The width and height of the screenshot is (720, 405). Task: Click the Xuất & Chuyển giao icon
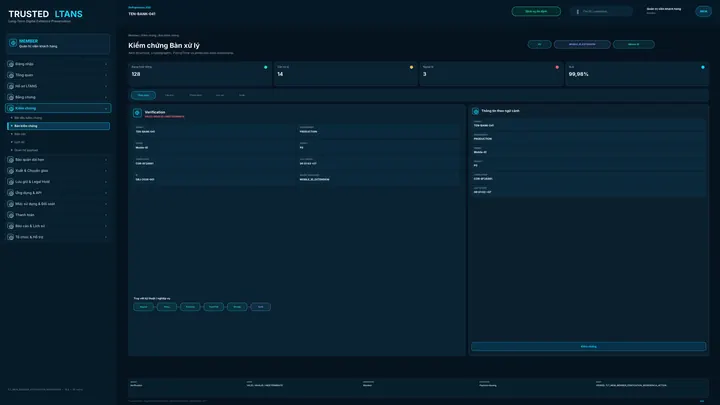(x=11, y=171)
